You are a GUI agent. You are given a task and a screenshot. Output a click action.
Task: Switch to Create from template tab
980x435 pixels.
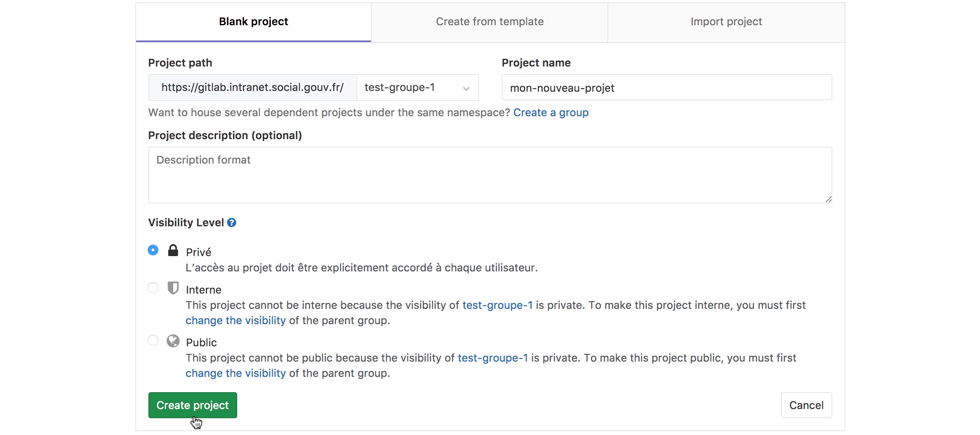(x=489, y=22)
